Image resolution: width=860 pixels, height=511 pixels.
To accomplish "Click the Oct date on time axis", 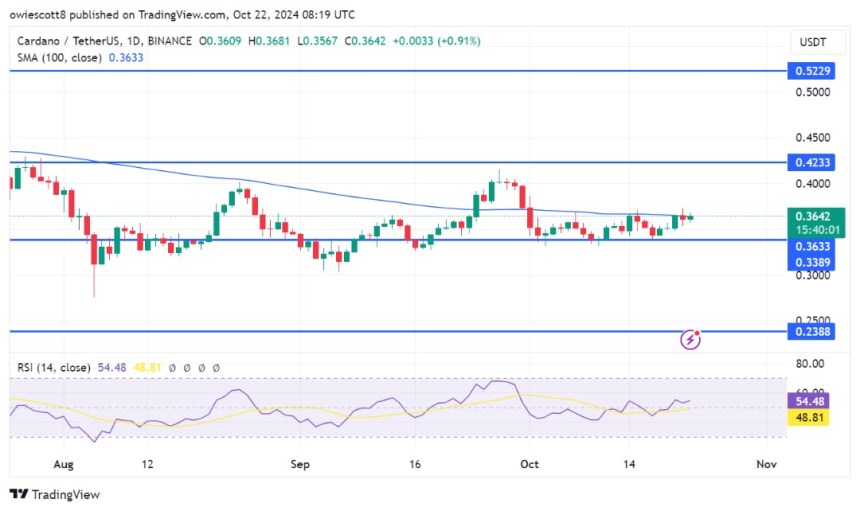I will (530, 464).
